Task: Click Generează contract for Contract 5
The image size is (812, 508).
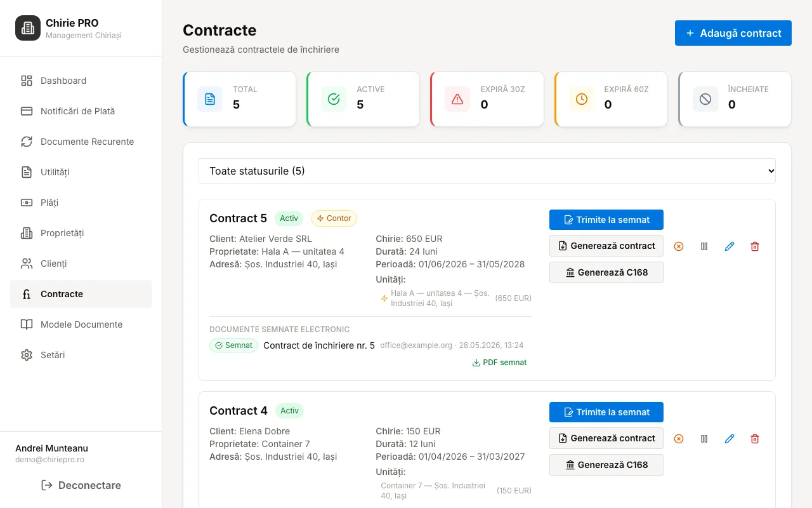Action: [606, 246]
